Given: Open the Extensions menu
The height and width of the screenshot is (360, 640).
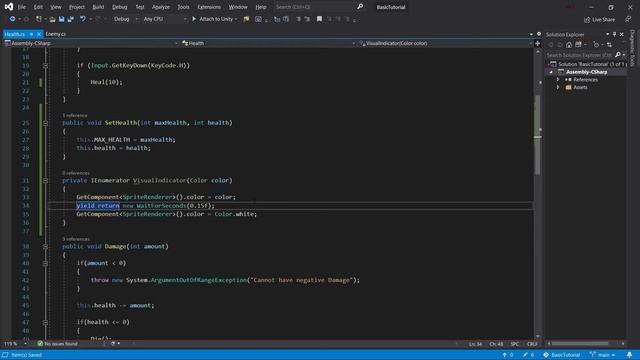Looking at the screenshot, I should point(209,7).
